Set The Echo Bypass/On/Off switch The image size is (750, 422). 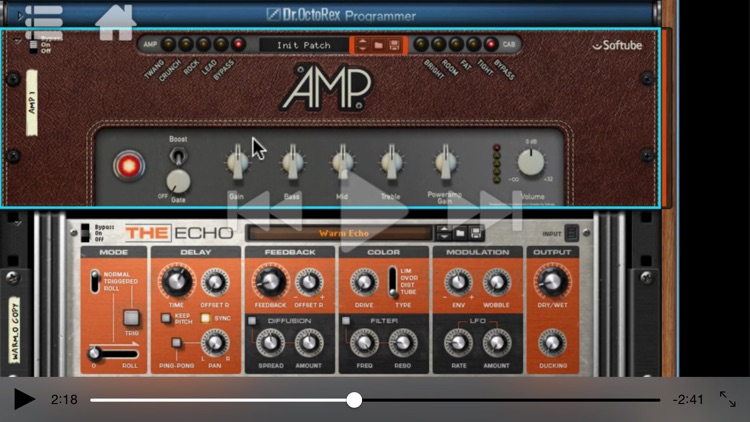click(85, 233)
